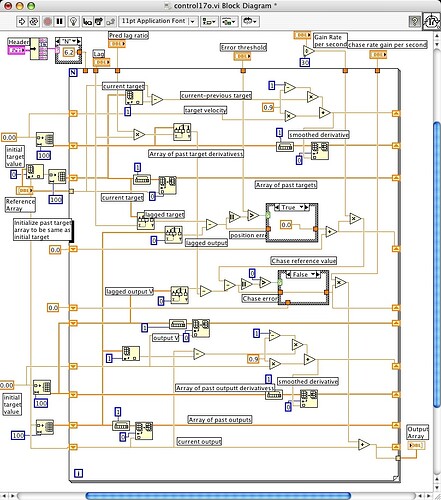Open the 11pt Application Font dropdown
This screenshot has height=500, width=441.
[158, 21]
